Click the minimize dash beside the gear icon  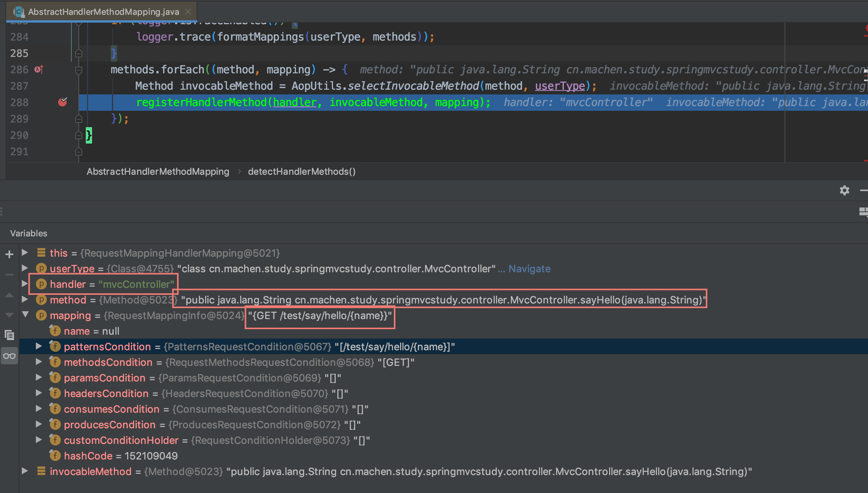864,190
